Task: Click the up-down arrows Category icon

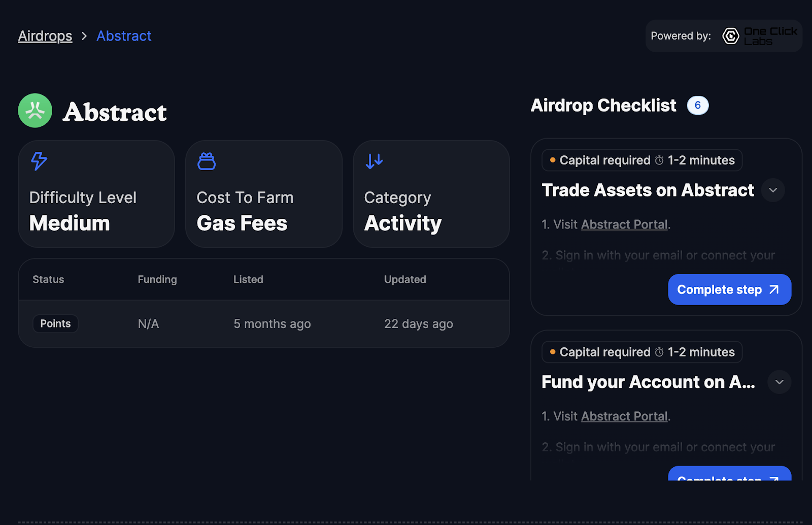Action: (x=375, y=161)
